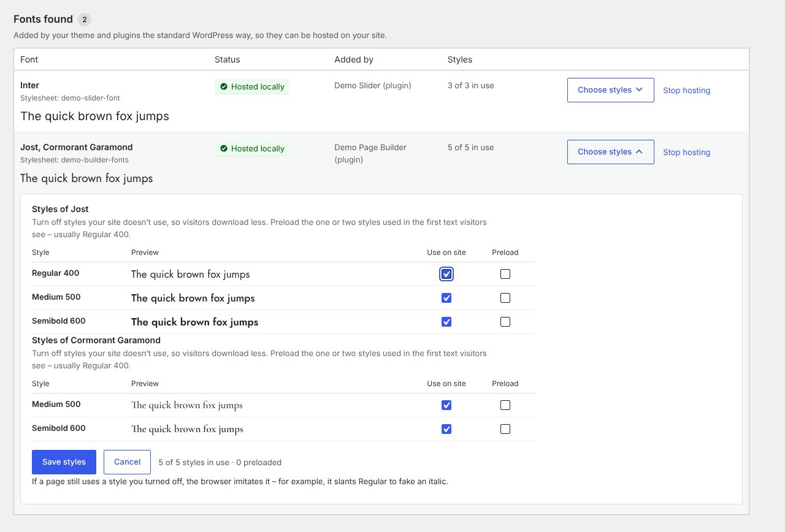Click the Cormorant Garamond 'Semibold 600' preview text
This screenshot has height=532, width=785.
(187, 429)
